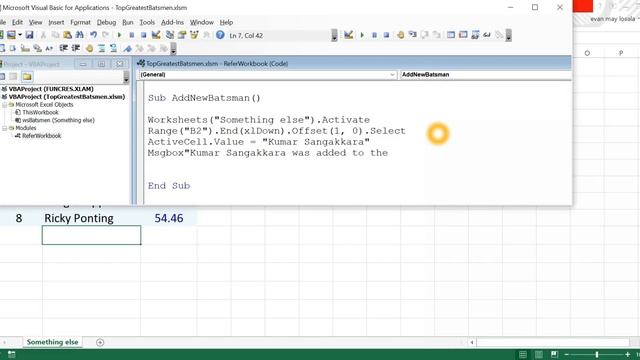The height and width of the screenshot is (360, 640).
Task: Collapse the Modules folder
Action: tap(4, 128)
